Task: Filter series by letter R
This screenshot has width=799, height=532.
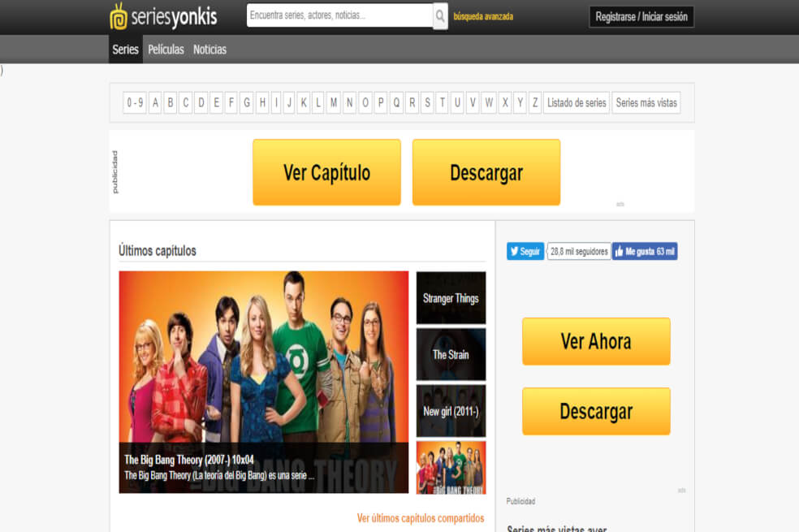Action: click(x=412, y=103)
